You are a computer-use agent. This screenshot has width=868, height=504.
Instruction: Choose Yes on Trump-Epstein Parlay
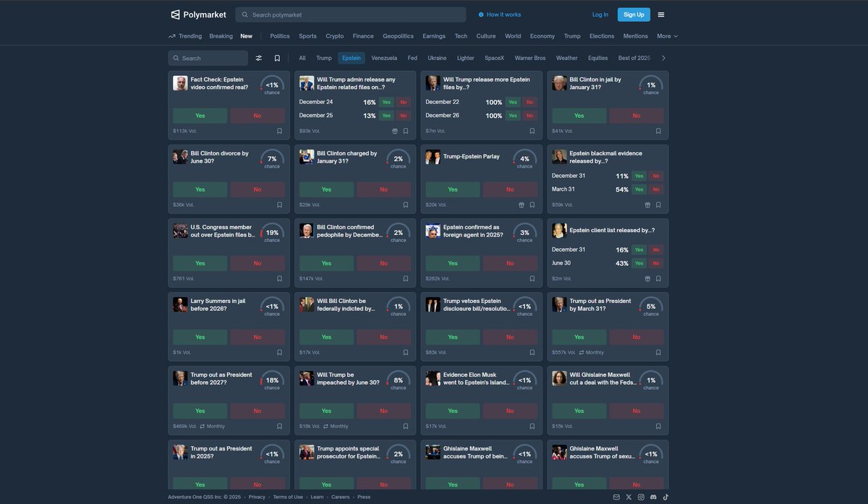click(453, 189)
